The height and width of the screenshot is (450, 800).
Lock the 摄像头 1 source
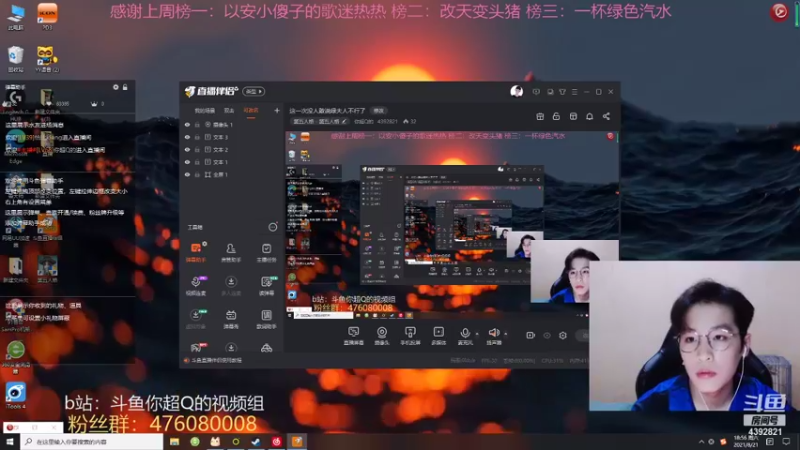(197, 124)
